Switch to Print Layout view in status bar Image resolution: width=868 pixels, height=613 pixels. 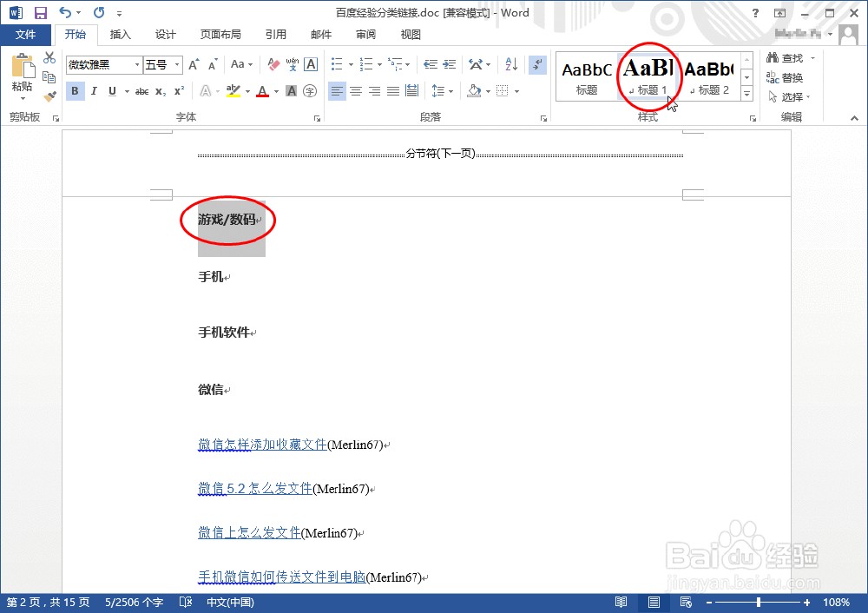654,602
